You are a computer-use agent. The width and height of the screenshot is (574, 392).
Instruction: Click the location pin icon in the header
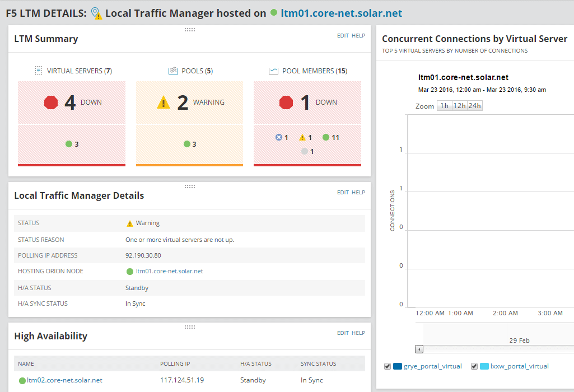94,12
